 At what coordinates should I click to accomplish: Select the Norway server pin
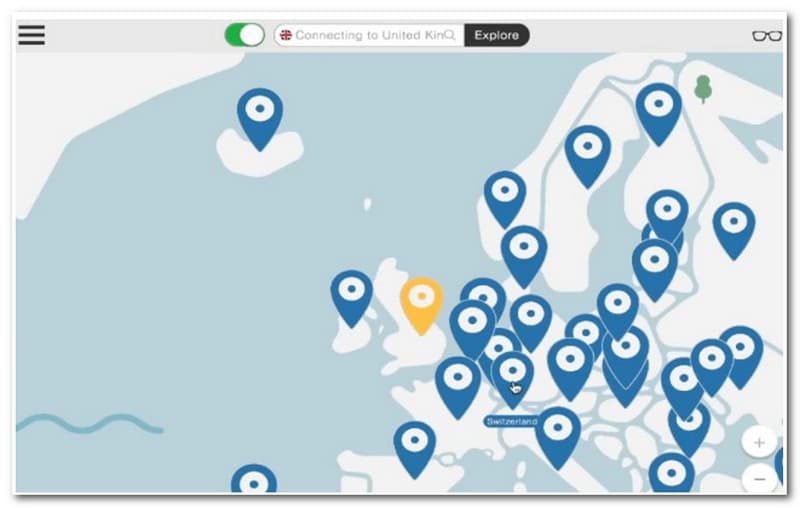pyautogui.click(x=505, y=199)
